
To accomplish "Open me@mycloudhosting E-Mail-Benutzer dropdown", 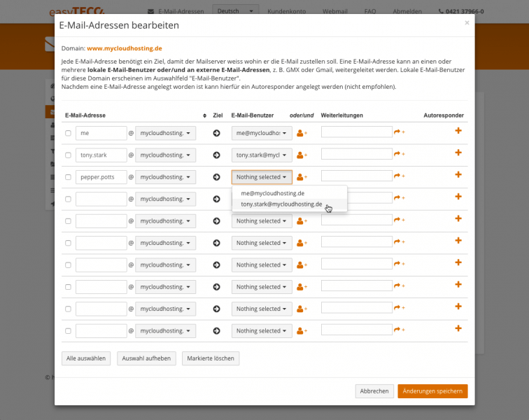I will pyautogui.click(x=262, y=133).
